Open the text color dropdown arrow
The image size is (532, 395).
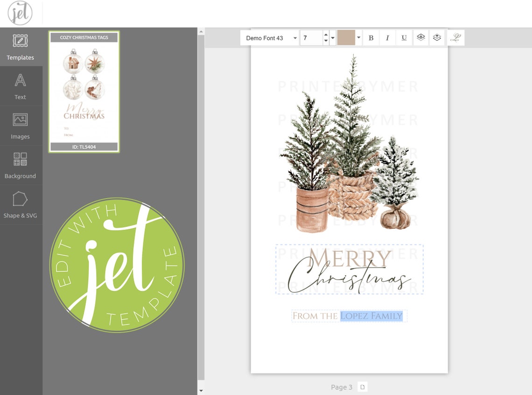click(358, 38)
